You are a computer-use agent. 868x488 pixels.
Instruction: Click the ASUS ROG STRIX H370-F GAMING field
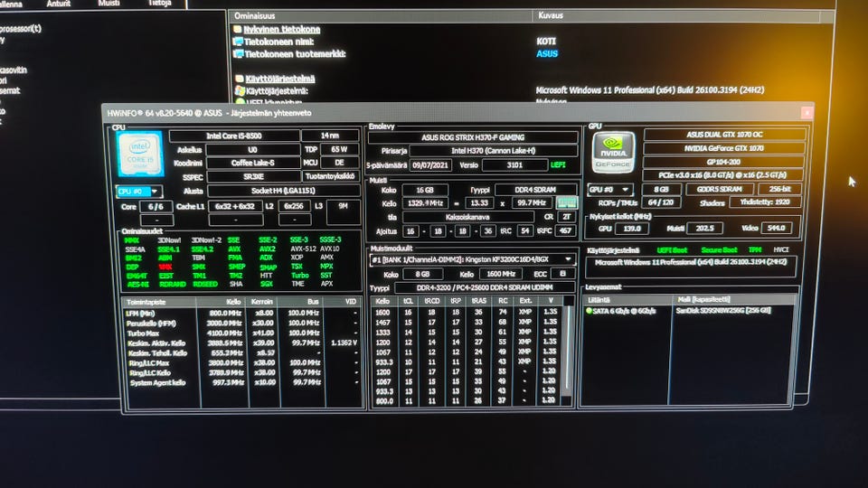(x=473, y=137)
